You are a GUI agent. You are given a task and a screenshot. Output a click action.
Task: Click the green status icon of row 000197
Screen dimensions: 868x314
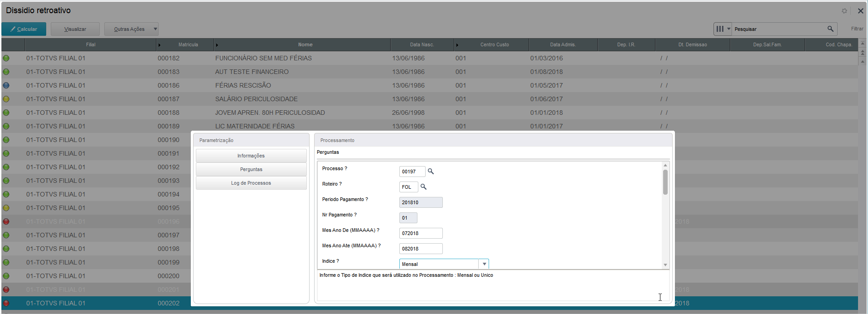pyautogui.click(x=6, y=235)
